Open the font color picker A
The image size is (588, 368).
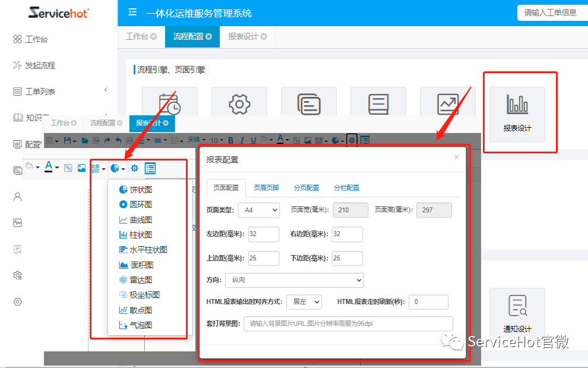tap(280, 139)
